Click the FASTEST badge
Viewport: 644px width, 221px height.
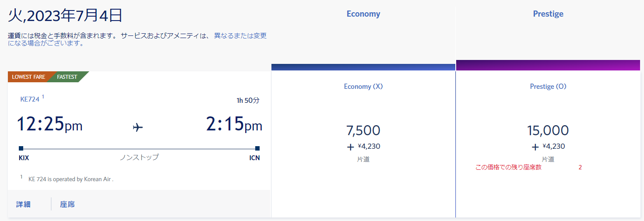click(x=67, y=77)
